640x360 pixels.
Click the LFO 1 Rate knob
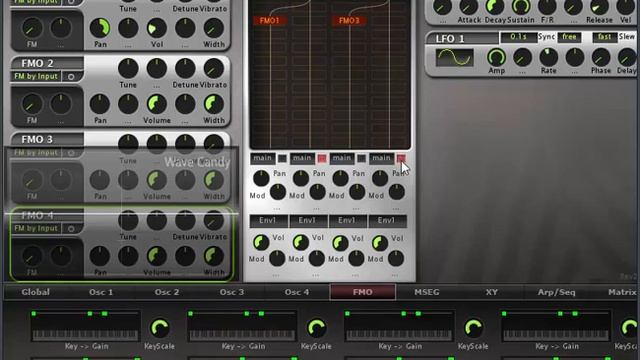pos(549,58)
